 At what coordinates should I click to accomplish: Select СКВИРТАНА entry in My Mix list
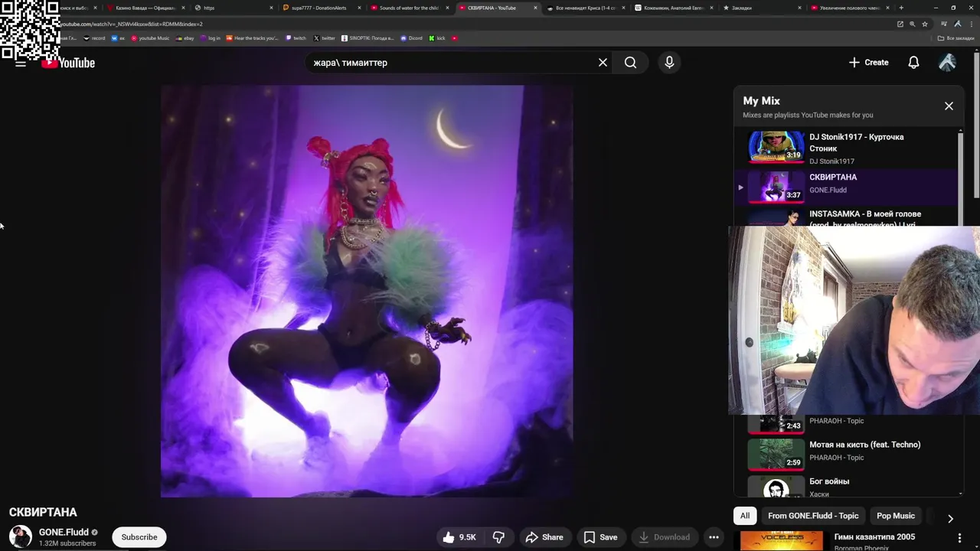point(845,186)
